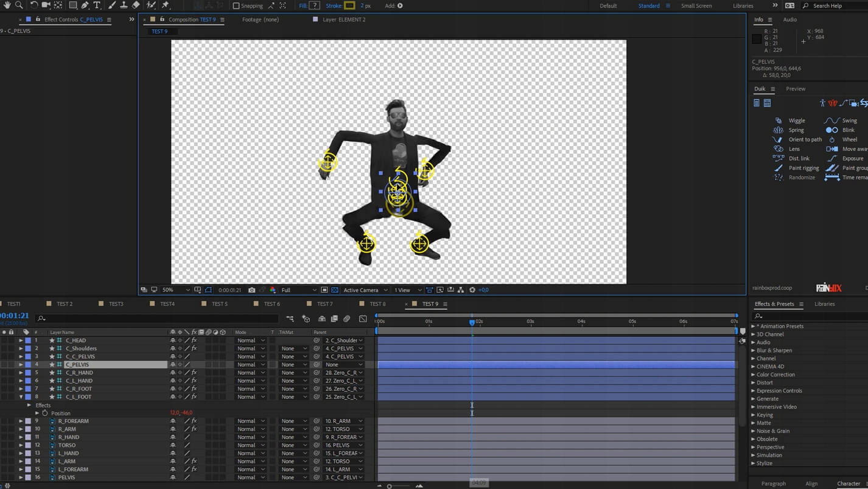The height and width of the screenshot is (489, 868).
Task: Open Graph Editor from timeline header
Action: [363, 319]
